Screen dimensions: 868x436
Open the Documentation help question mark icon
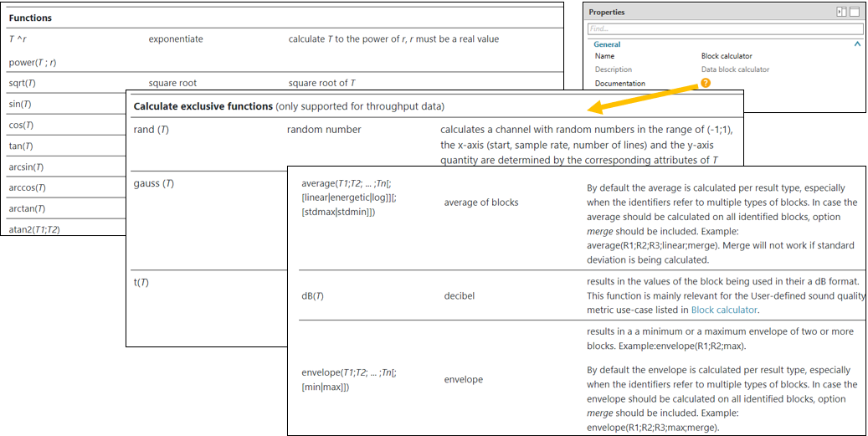pyautogui.click(x=706, y=84)
